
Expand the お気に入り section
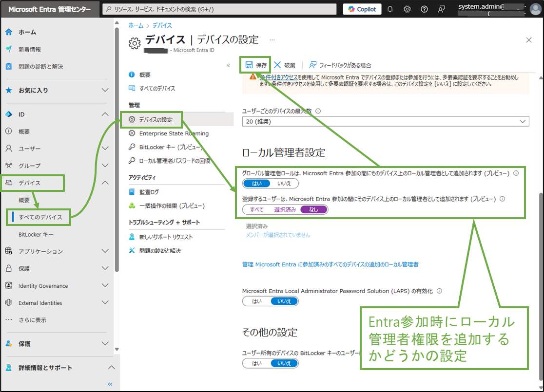click(x=105, y=90)
